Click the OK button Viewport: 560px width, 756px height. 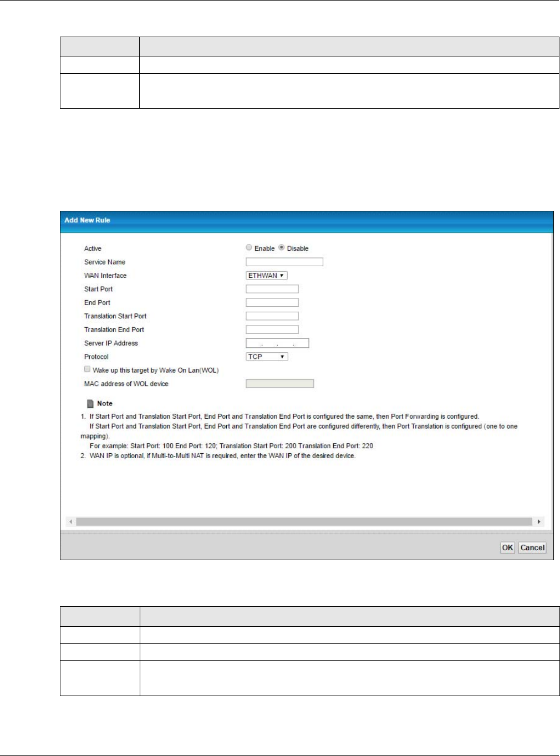(507, 548)
